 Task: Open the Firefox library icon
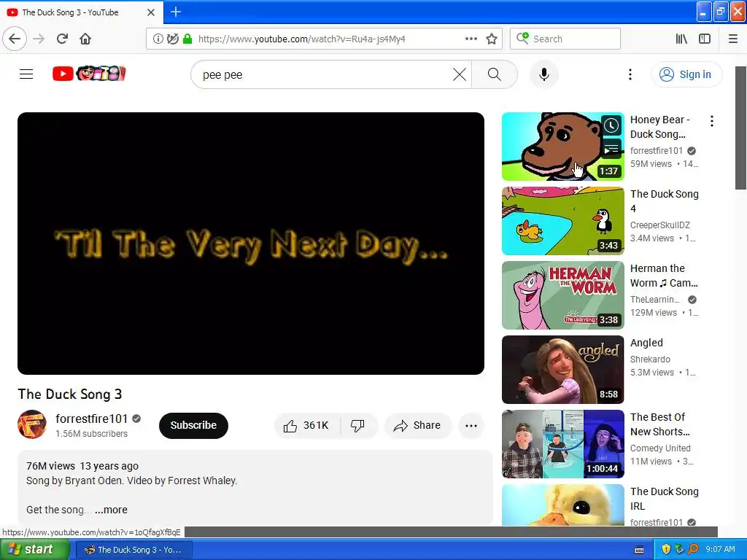tap(681, 39)
